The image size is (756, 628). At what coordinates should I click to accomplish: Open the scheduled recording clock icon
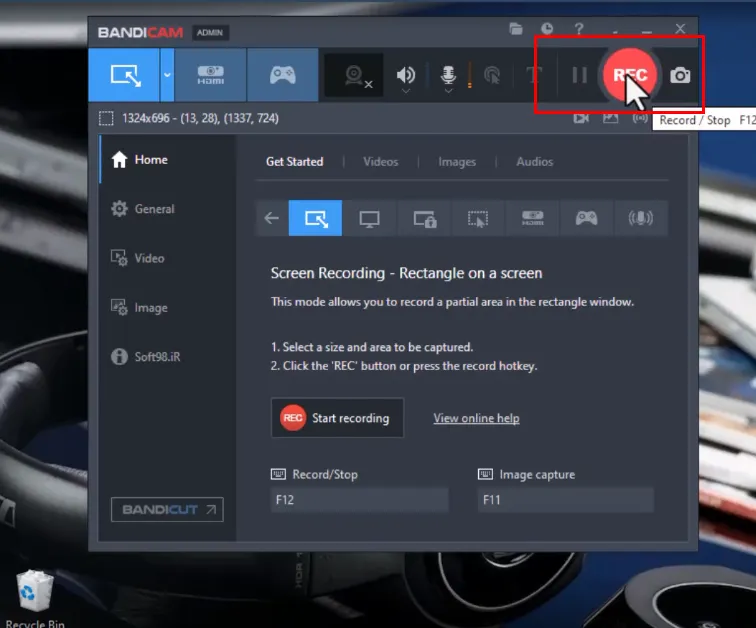(547, 29)
